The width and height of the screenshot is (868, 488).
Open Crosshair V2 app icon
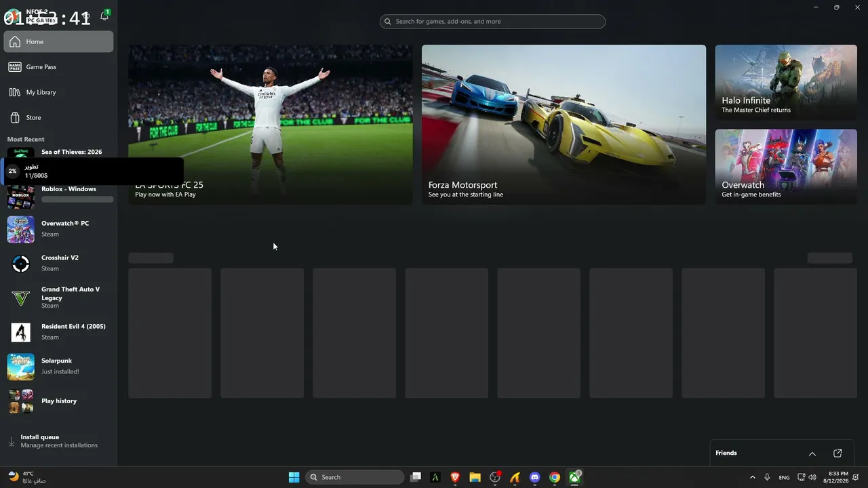[20, 264]
